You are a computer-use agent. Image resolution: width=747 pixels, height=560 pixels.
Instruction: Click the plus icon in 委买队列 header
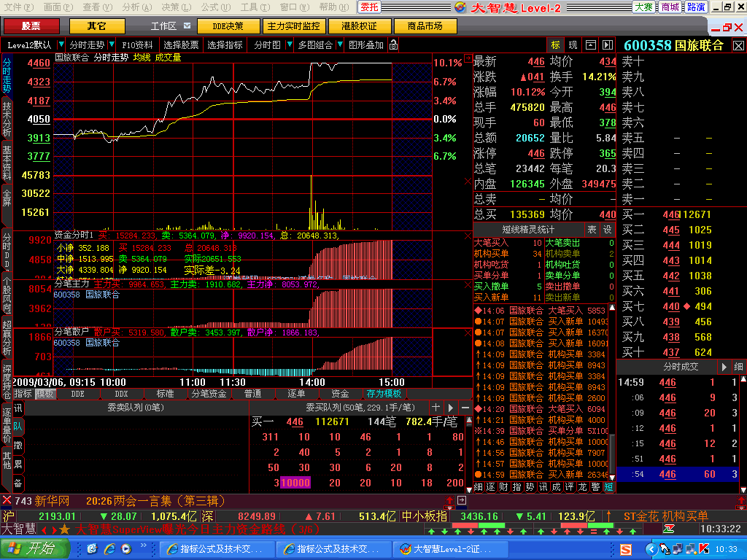(x=436, y=408)
